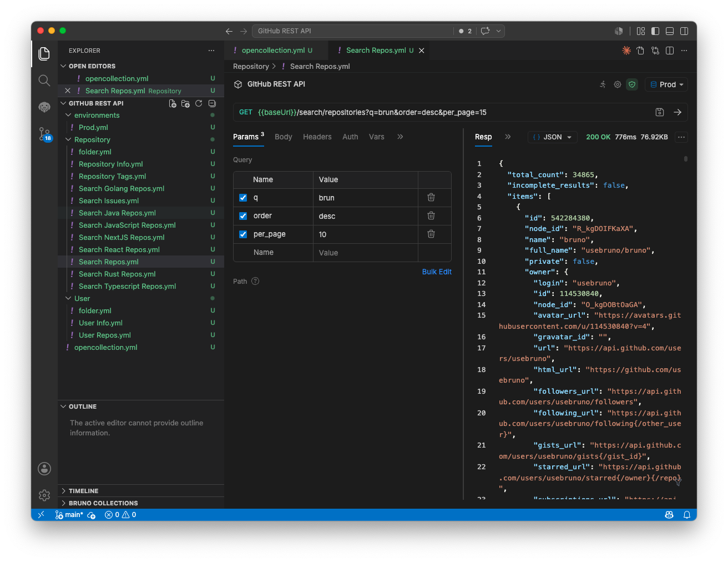Collapse the Outline section
The width and height of the screenshot is (728, 562).
point(63,407)
